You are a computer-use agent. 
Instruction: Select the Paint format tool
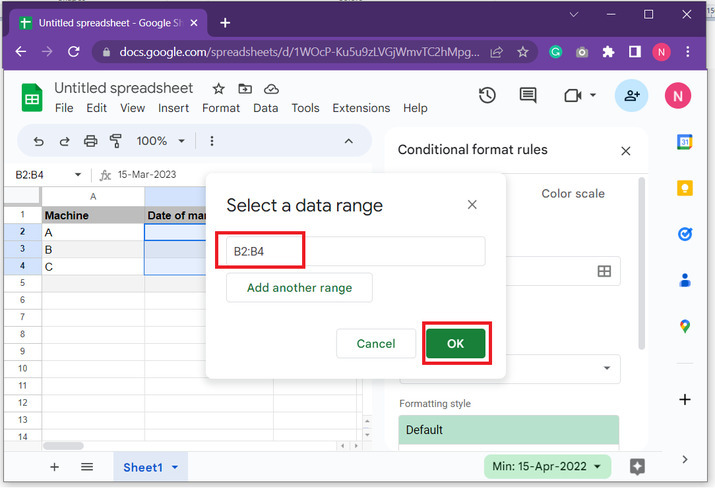[116, 141]
